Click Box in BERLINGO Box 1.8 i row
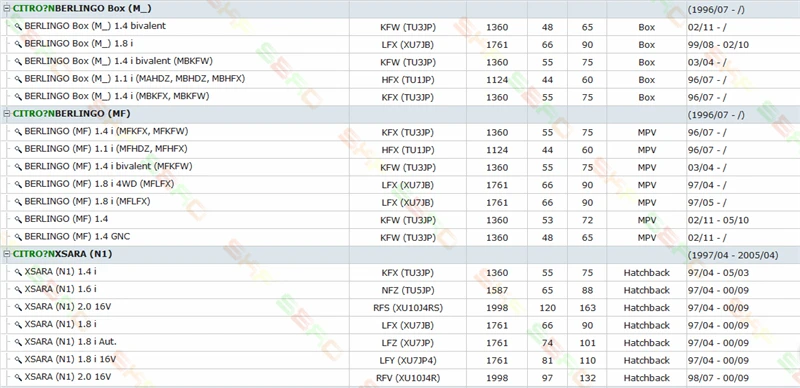This screenshot has height=388, width=800. (646, 45)
